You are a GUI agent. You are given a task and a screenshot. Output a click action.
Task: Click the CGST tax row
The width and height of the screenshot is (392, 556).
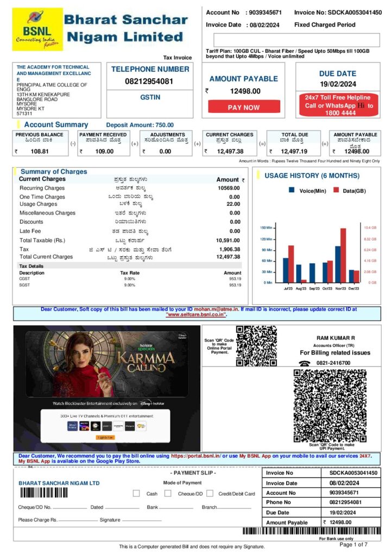130,279
